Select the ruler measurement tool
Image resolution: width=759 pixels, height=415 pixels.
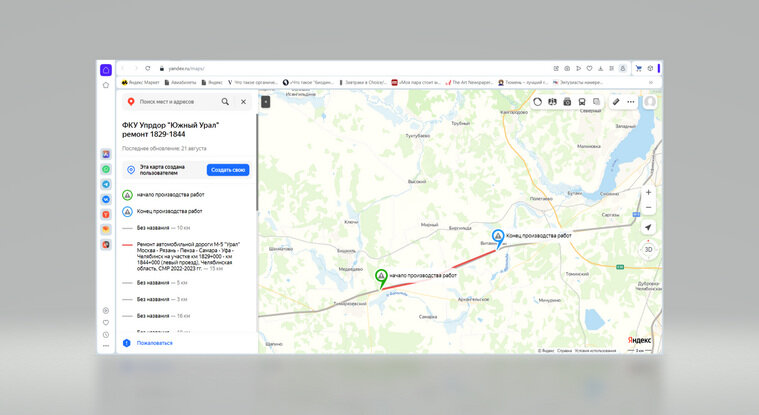click(x=616, y=102)
